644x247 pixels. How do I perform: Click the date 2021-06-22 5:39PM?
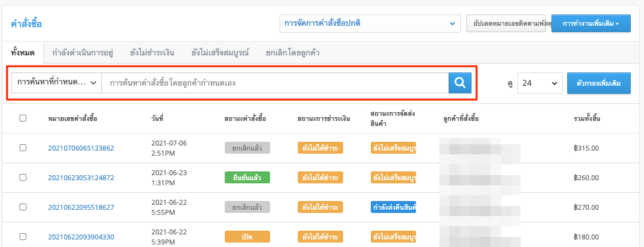pyautogui.click(x=169, y=237)
